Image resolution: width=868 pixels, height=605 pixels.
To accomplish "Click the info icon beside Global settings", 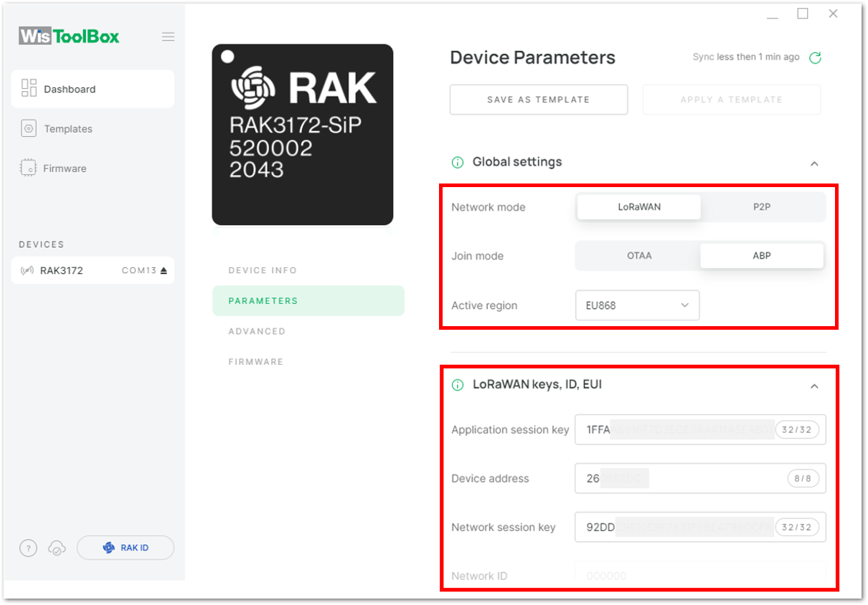I will pyautogui.click(x=458, y=163).
